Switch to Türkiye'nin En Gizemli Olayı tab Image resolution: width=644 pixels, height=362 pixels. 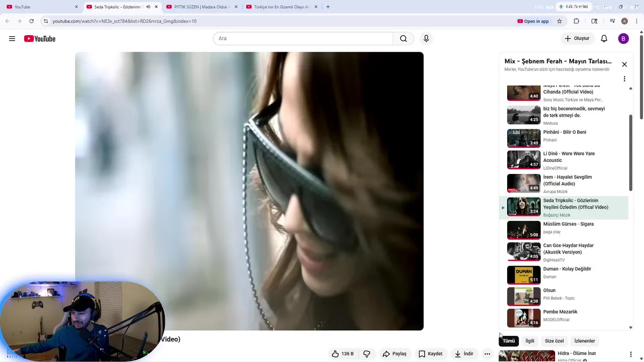click(x=281, y=7)
